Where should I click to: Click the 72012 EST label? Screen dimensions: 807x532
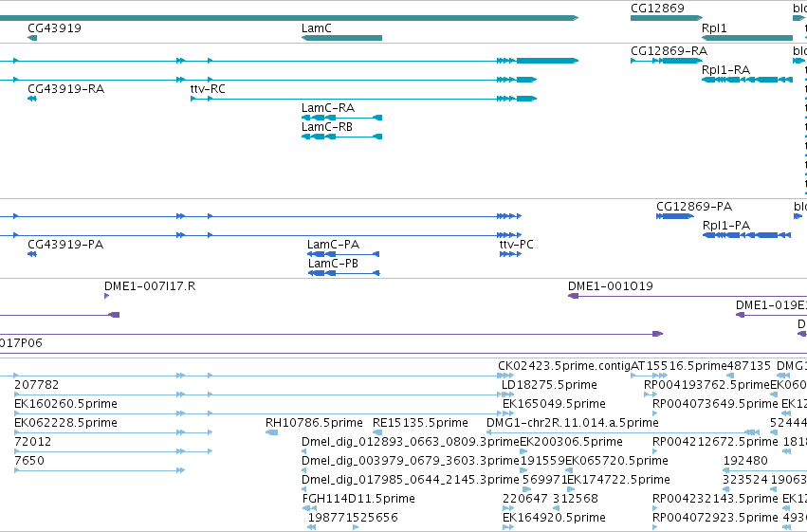(x=33, y=442)
